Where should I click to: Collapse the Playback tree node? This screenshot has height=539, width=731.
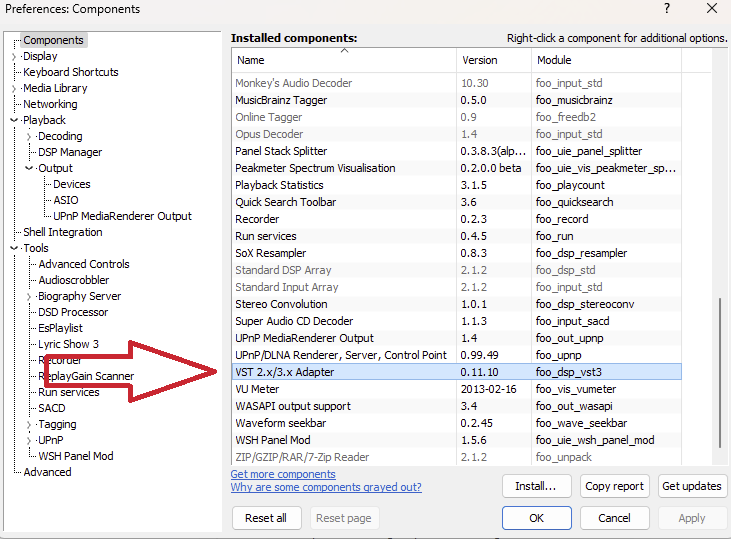pyautogui.click(x=14, y=120)
